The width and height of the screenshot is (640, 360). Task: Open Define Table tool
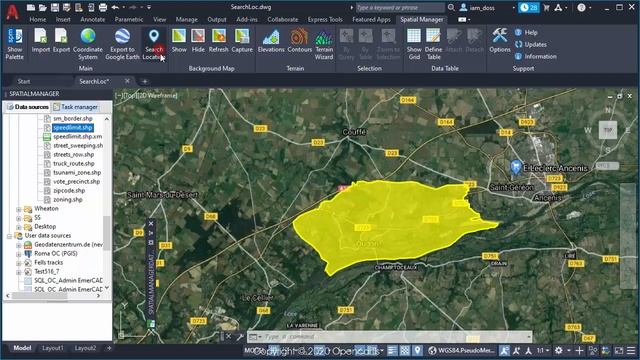click(433, 44)
